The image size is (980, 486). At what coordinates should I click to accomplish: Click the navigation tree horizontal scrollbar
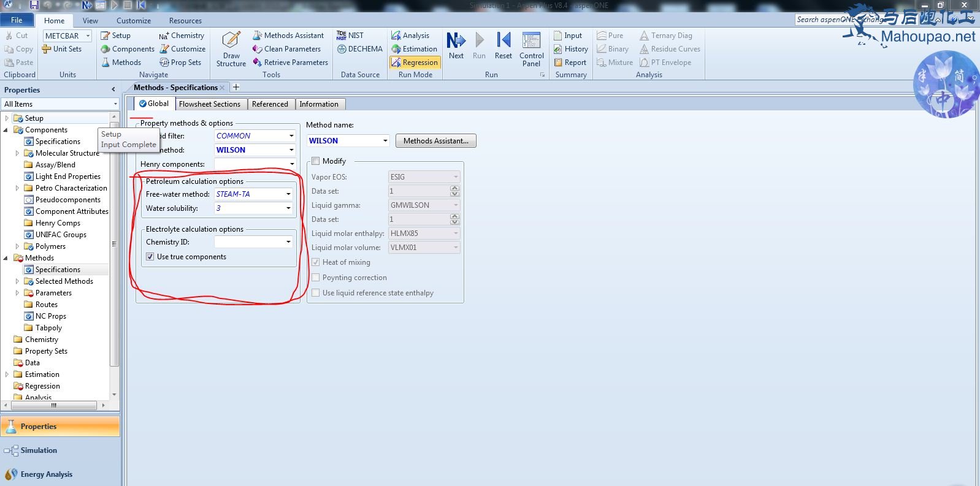point(54,405)
